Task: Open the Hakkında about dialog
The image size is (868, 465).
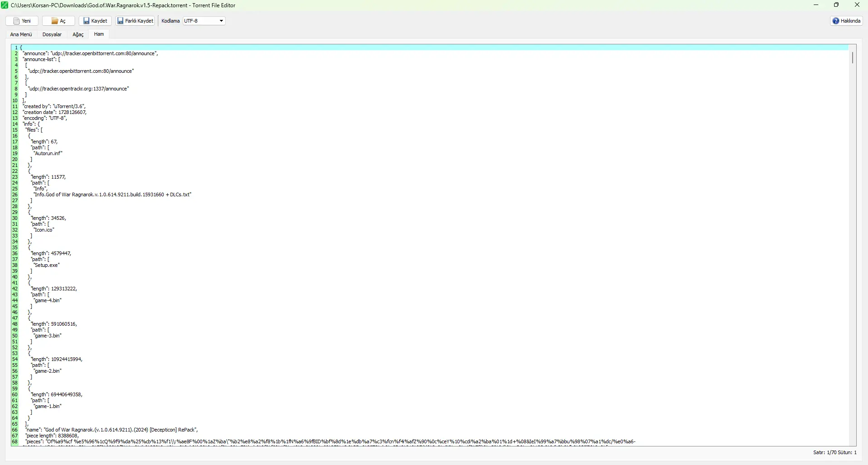Action: point(846,21)
